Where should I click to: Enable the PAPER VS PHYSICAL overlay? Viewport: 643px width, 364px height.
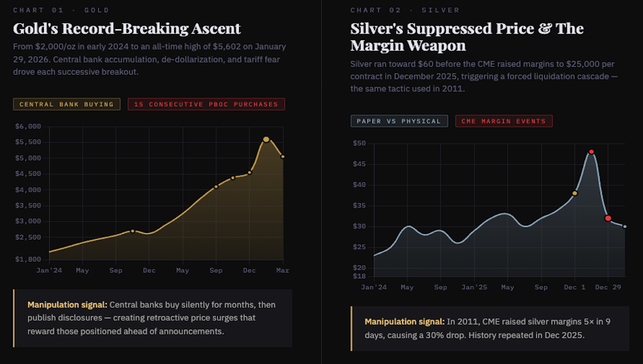(399, 120)
